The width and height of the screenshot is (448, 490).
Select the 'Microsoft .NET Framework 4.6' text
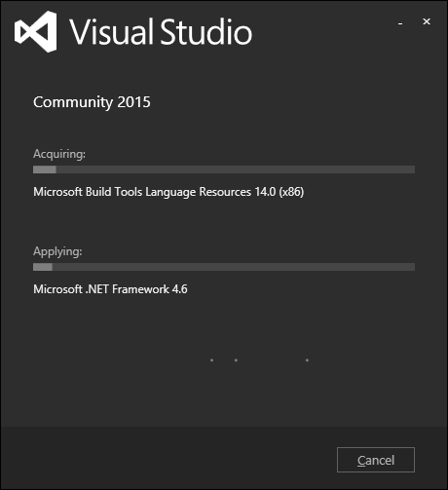[110, 289]
